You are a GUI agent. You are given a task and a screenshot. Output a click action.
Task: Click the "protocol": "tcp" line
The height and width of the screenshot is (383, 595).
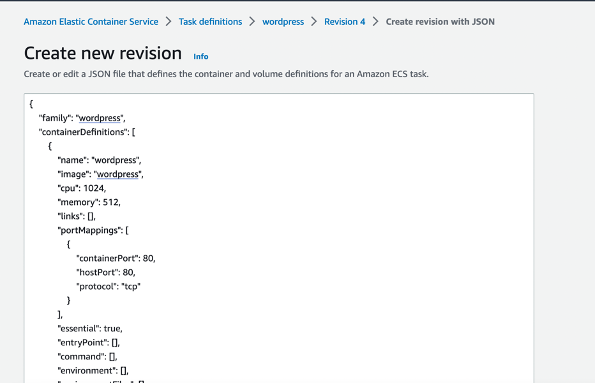109,287
